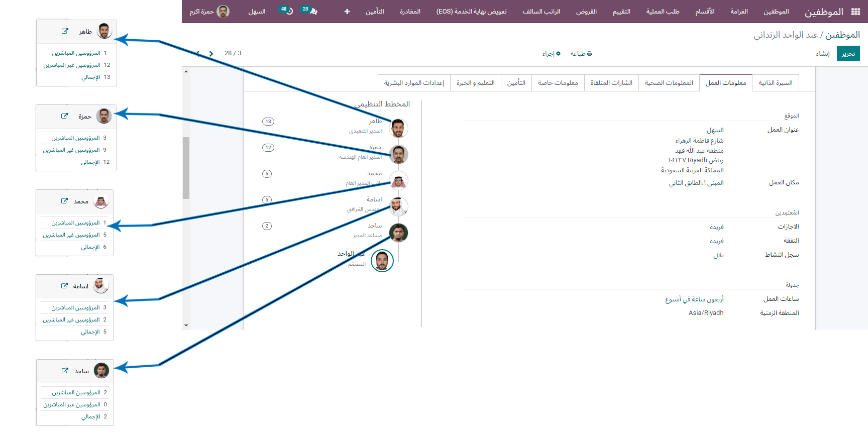Click subordinates count badge 6
Viewport: 868px width, 434px height.
tap(267, 174)
